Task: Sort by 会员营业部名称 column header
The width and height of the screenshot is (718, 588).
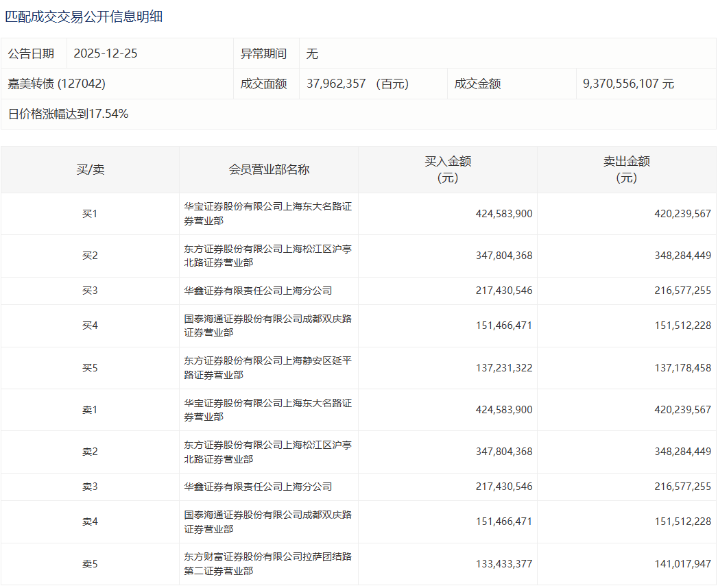Action: (x=269, y=169)
